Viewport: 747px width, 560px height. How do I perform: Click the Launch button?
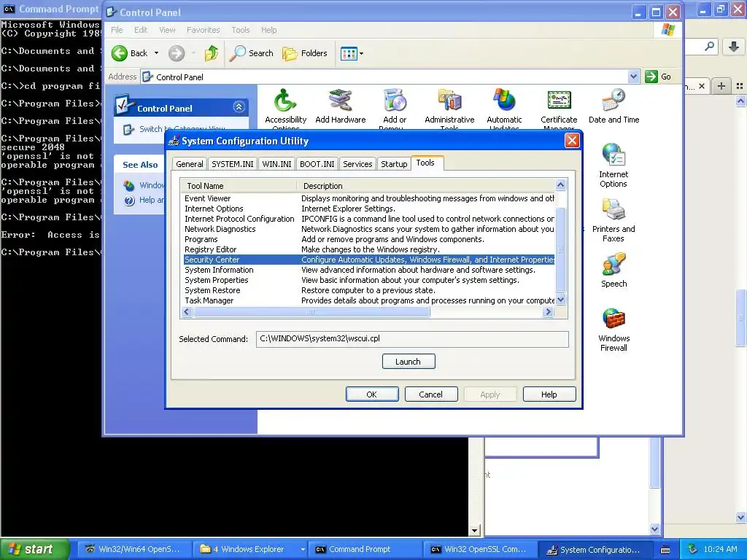409,362
